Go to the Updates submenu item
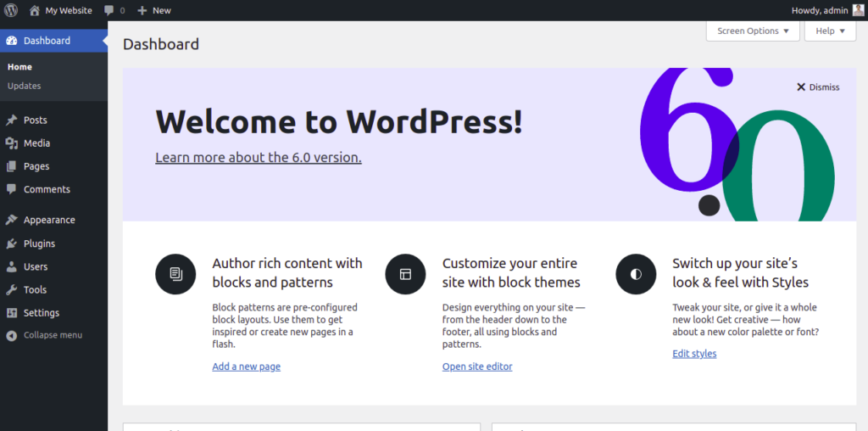Screen dimensions: 868x431 pos(25,86)
